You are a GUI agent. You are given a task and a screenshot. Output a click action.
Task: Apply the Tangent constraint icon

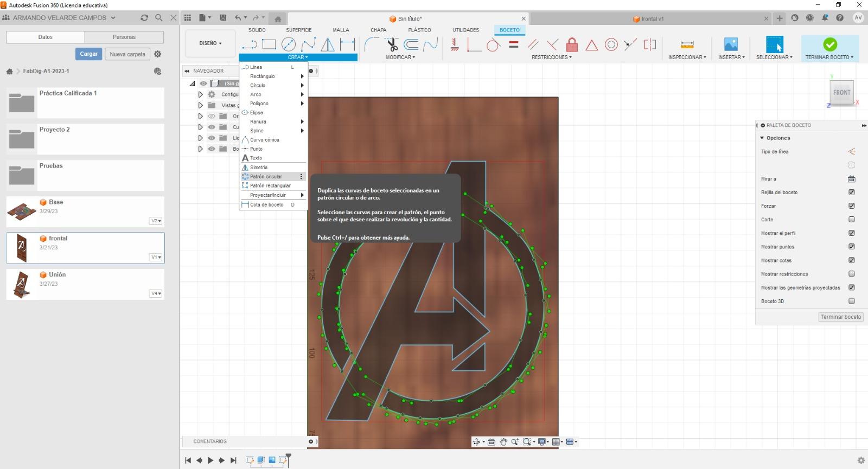(493, 44)
